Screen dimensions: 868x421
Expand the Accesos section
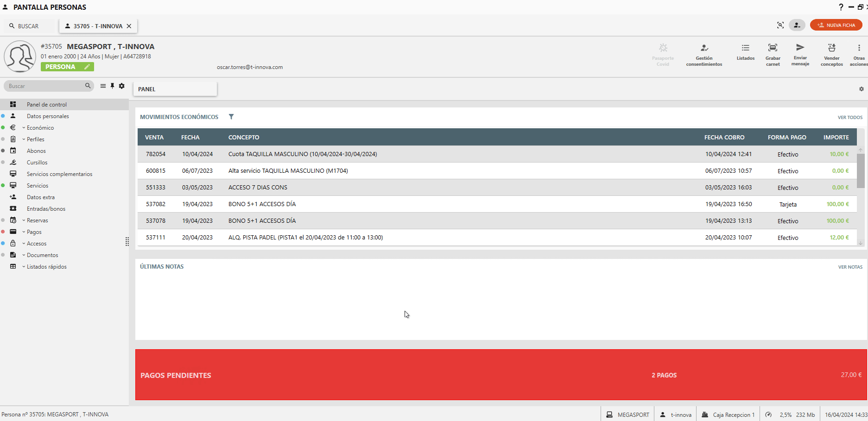(x=24, y=243)
